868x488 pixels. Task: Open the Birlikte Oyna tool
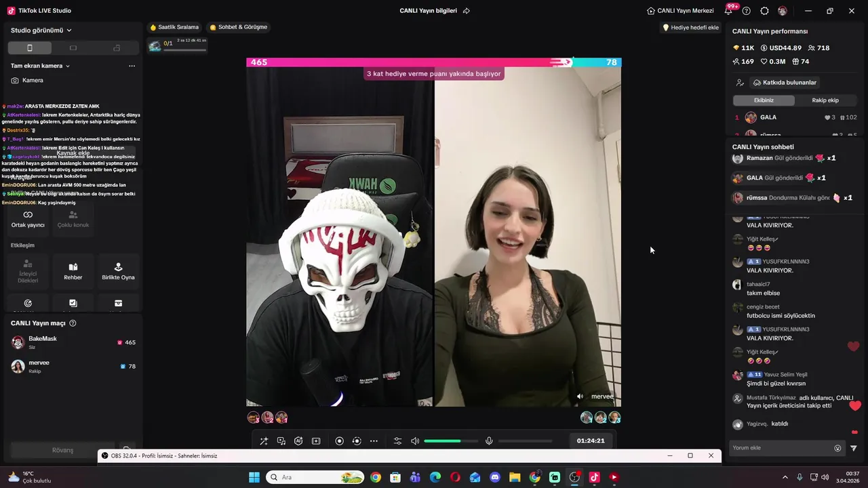click(118, 271)
